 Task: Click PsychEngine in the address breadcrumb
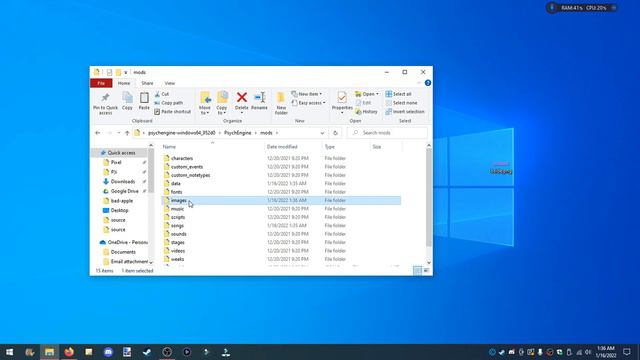[x=238, y=133]
